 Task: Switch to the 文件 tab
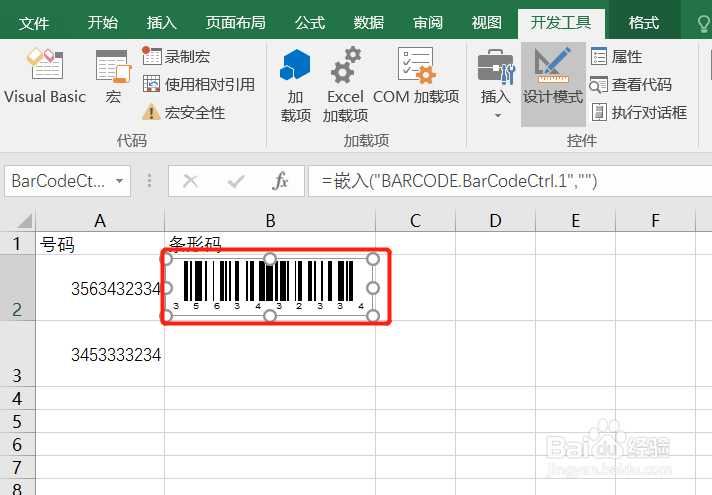coord(34,23)
